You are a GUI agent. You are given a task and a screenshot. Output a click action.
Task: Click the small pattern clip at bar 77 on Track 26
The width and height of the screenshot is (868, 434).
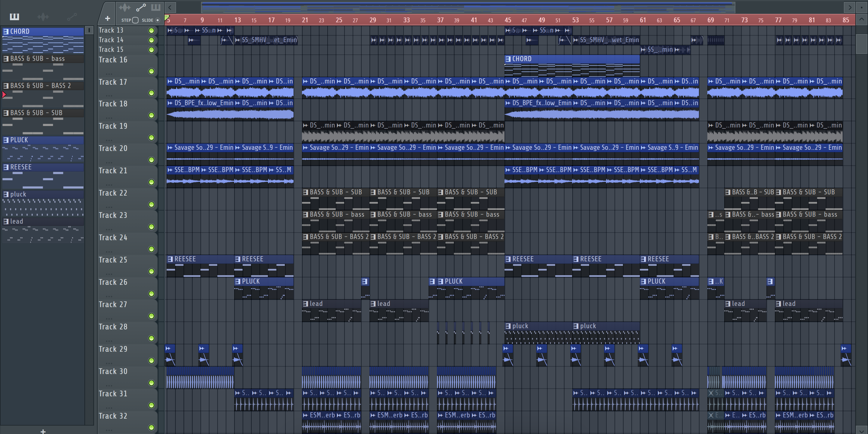click(x=770, y=288)
